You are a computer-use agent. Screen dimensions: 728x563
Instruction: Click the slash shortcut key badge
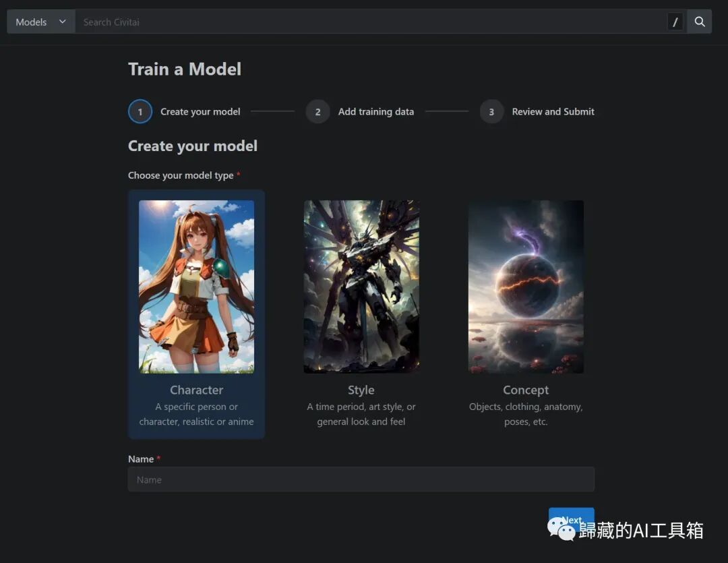click(675, 22)
